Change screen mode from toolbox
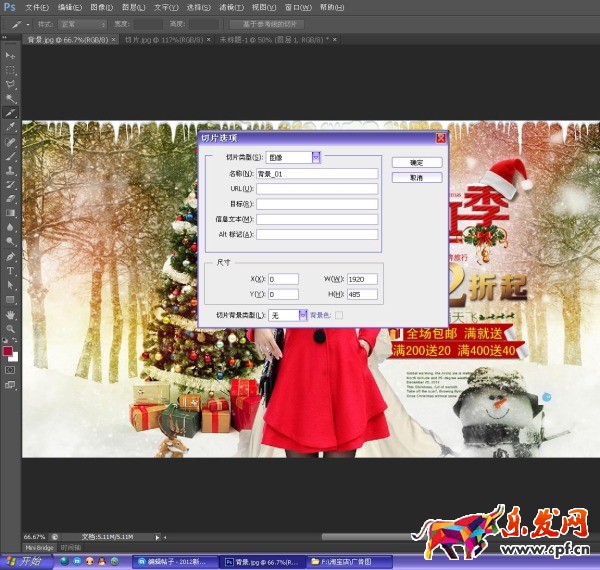This screenshot has width=600, height=570. pos(10,385)
